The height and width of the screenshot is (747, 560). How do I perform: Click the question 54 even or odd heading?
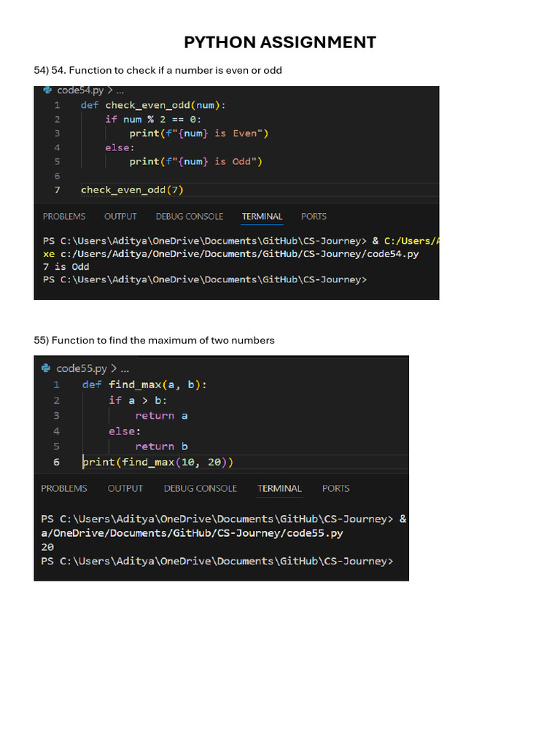[x=157, y=70]
